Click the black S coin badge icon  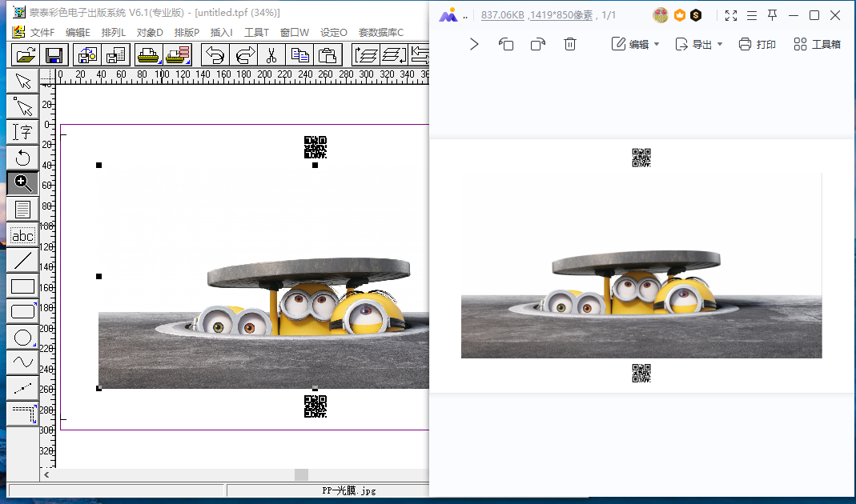[696, 15]
